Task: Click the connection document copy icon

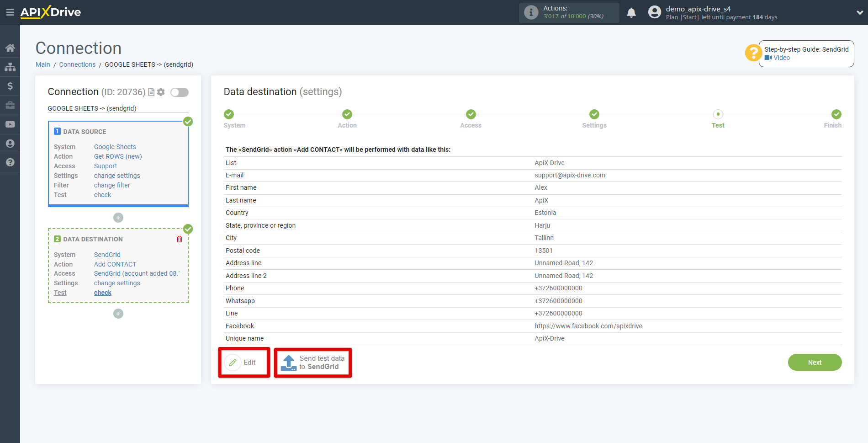Action: click(151, 92)
